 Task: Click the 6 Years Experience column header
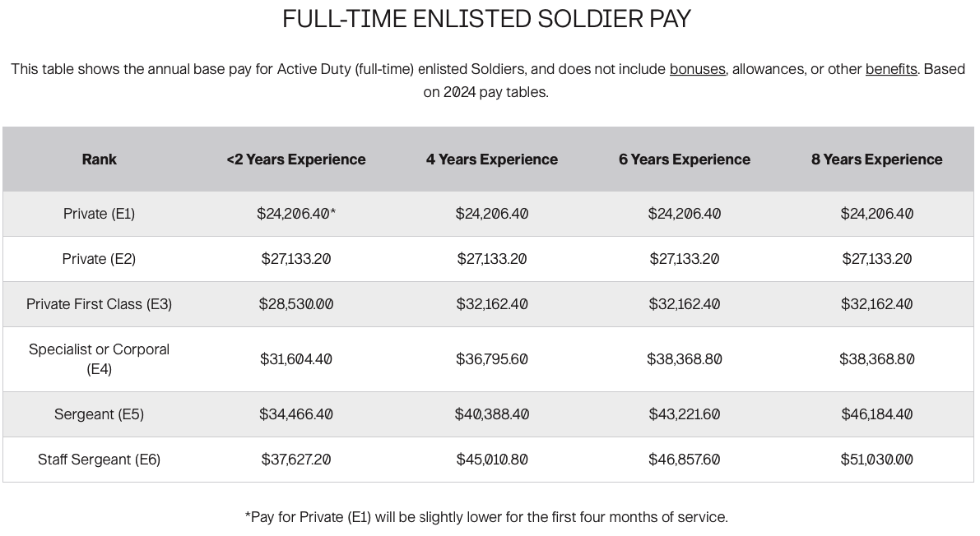pyautogui.click(x=685, y=159)
